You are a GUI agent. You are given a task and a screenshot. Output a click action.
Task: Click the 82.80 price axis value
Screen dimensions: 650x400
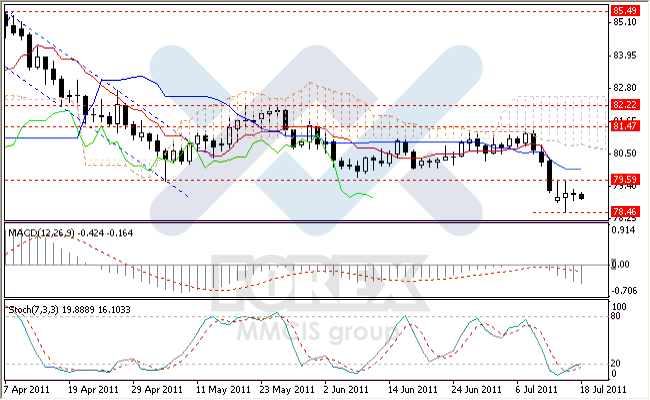click(625, 88)
